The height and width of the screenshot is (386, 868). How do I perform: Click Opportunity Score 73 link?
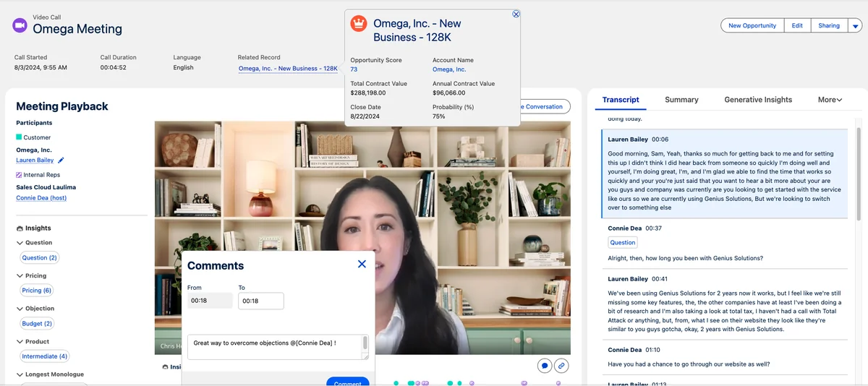point(354,69)
